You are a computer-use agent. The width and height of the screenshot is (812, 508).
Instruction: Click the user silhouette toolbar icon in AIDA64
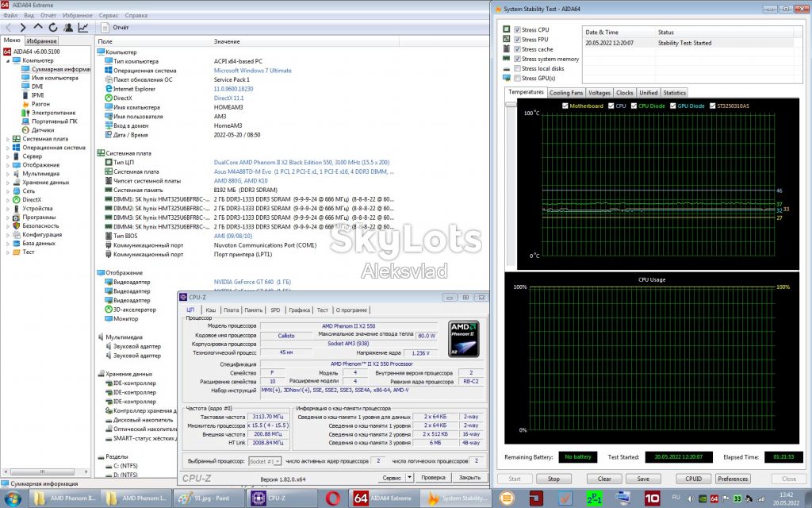click(x=68, y=28)
